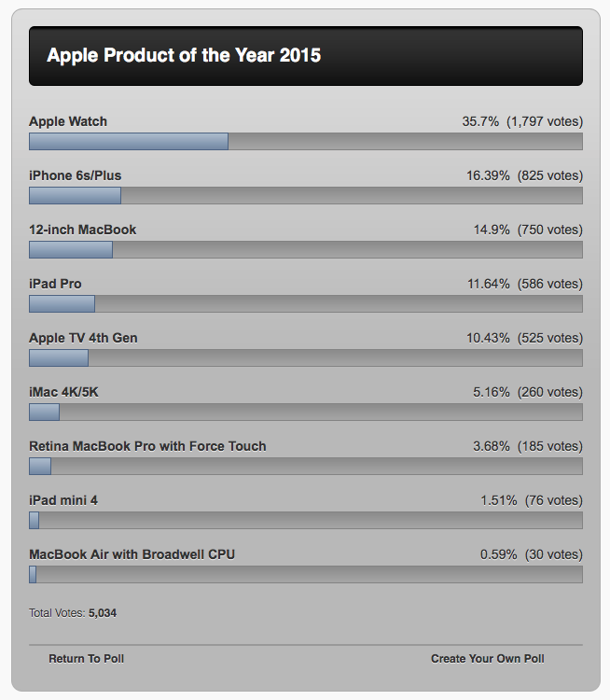The image size is (610, 700).
Task: Click the iPad mini 4 result bar
Action: tap(306, 520)
